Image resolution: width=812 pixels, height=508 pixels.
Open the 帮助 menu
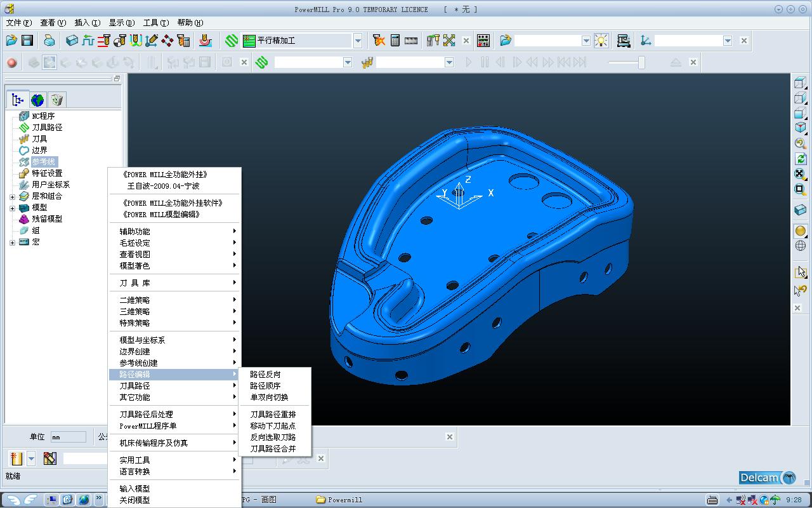190,23
